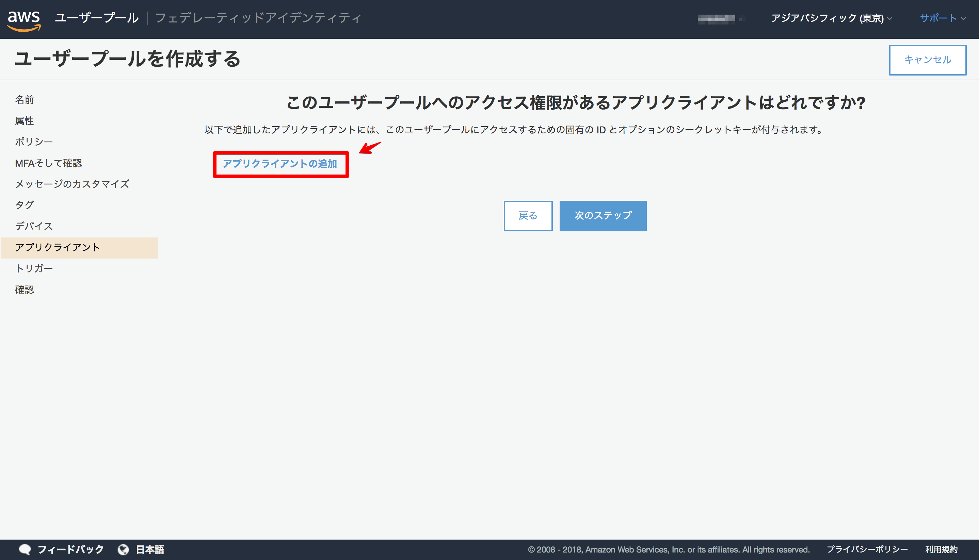The height and width of the screenshot is (560, 979).
Task: Expand the アジアパシフィック (東京) region dropdown
Action: 831,18
